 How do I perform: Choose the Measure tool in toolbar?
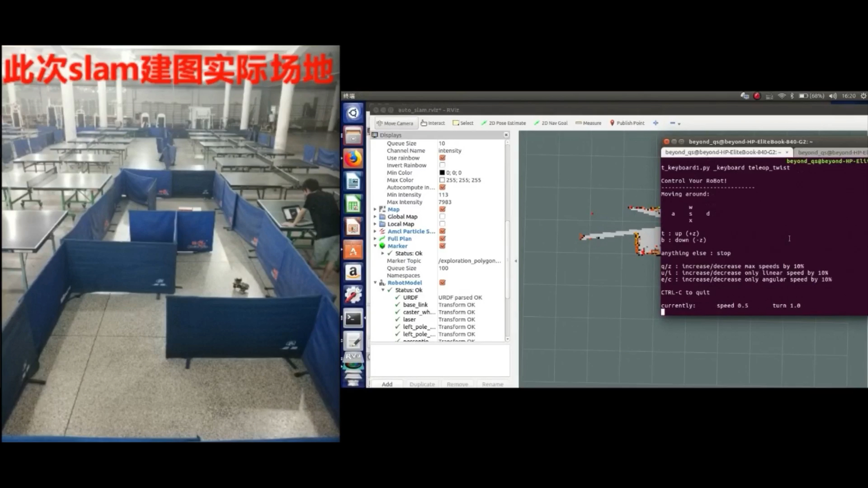pos(588,123)
